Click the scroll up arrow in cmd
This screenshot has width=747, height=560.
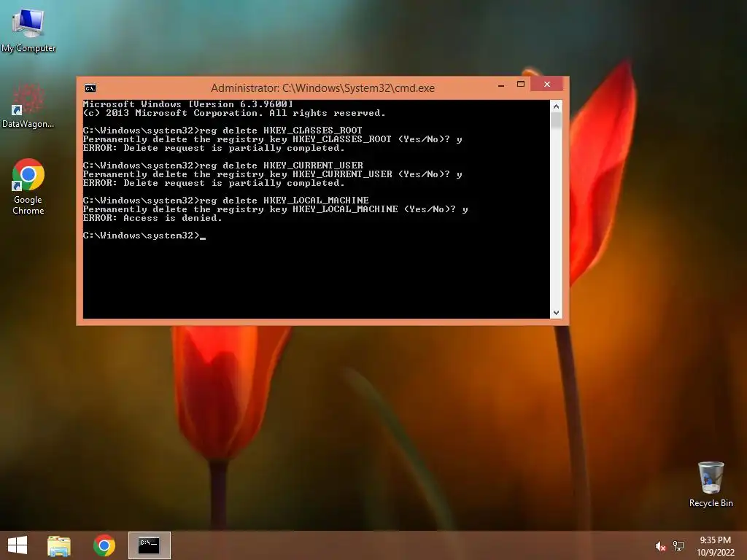pos(556,106)
